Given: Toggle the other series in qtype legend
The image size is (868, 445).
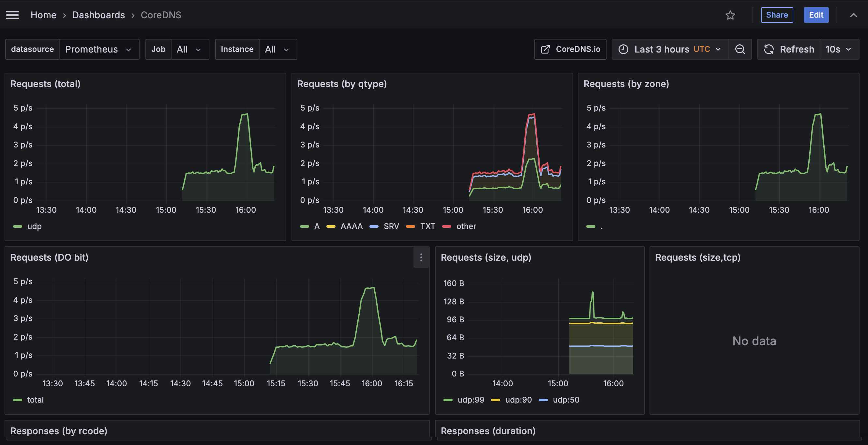Looking at the screenshot, I should click(466, 226).
